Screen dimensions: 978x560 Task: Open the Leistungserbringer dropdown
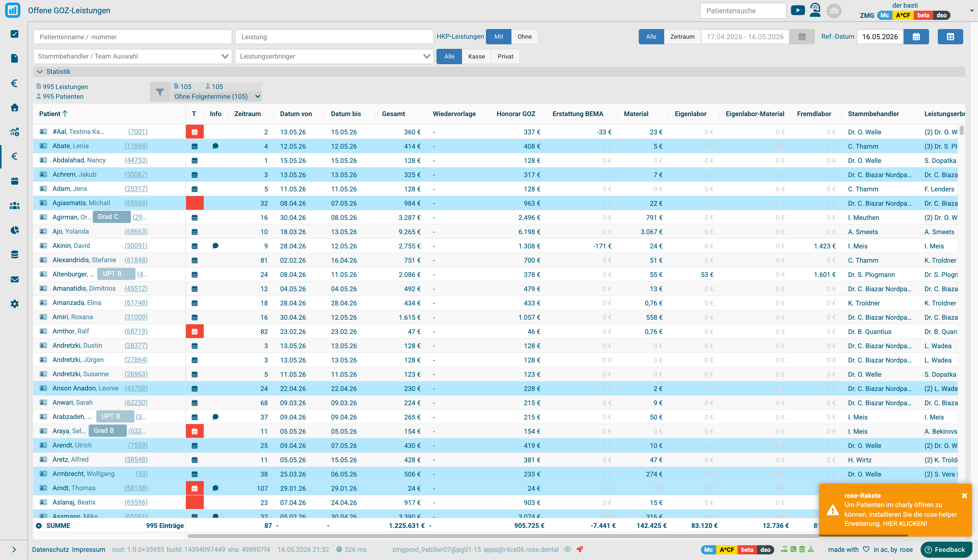334,57
